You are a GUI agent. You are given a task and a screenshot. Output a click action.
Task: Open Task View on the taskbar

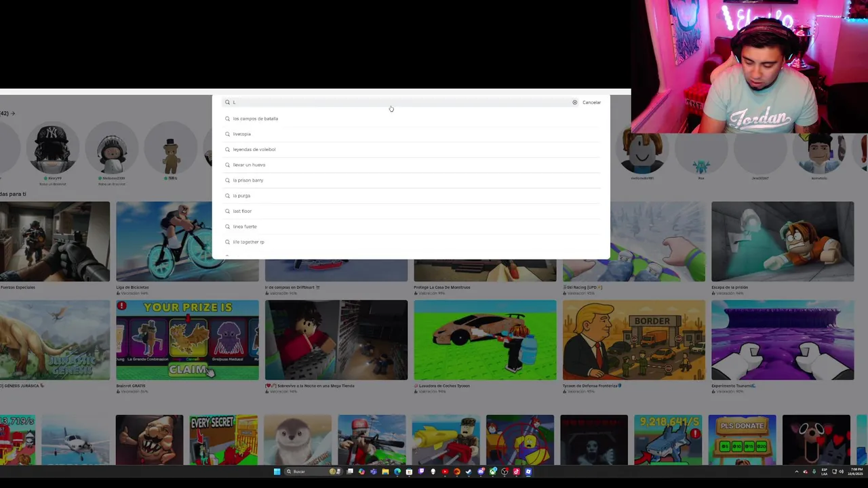350,472
